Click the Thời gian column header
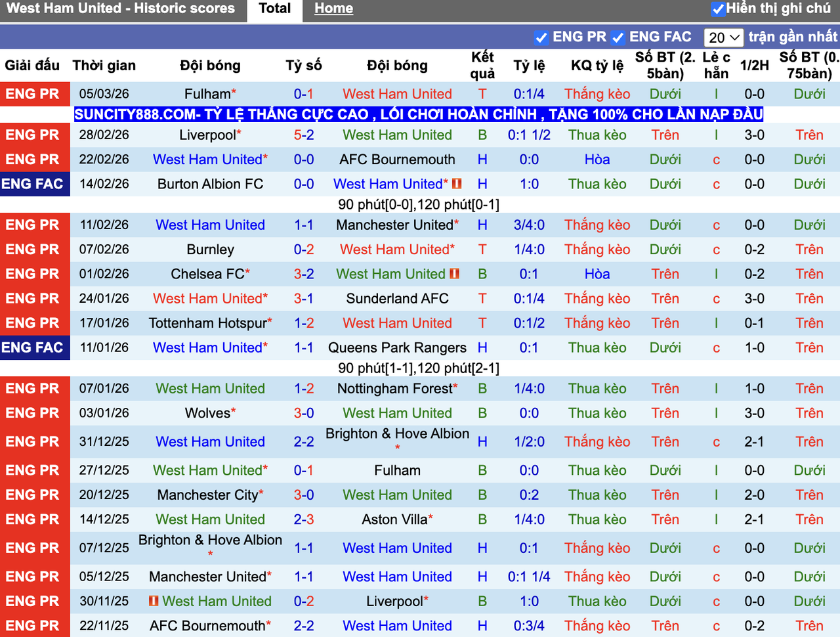The image size is (840, 637). pos(104,66)
